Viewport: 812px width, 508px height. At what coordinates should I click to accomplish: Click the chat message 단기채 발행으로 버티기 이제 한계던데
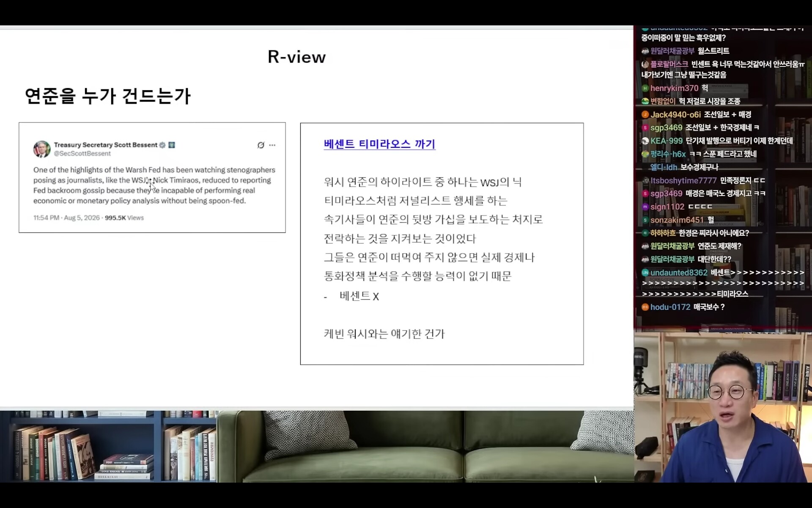tap(739, 141)
